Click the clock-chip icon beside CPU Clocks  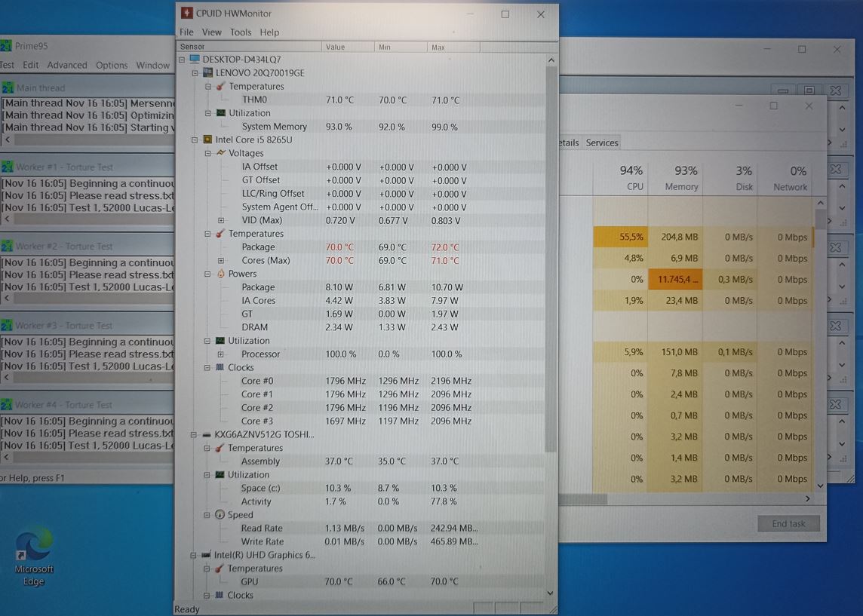pyautogui.click(x=220, y=367)
